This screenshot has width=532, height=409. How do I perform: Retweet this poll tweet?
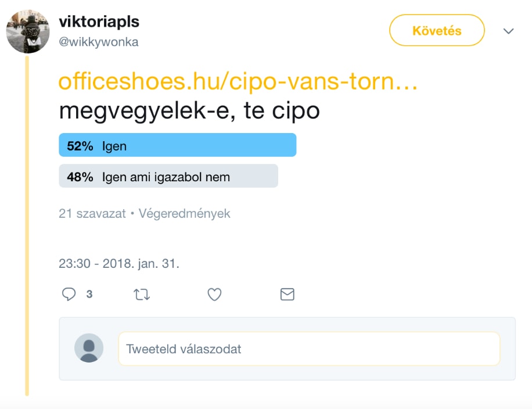[142, 295]
